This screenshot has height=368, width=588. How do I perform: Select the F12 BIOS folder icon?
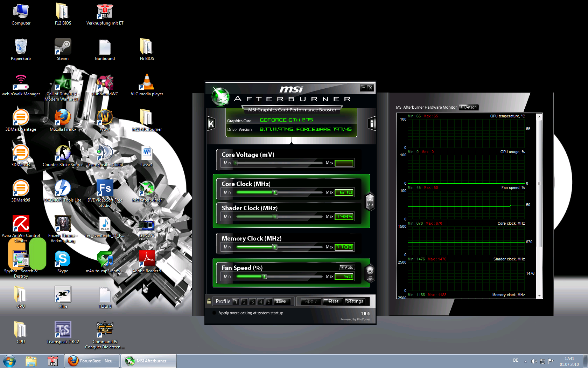[x=63, y=14]
